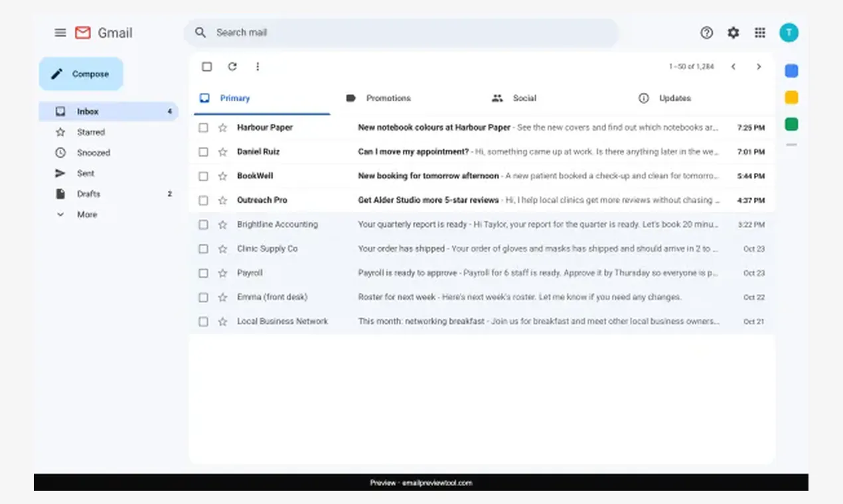The height and width of the screenshot is (504, 843).
Task: Click the 1–50 of 1,284 counter
Action: (691, 66)
